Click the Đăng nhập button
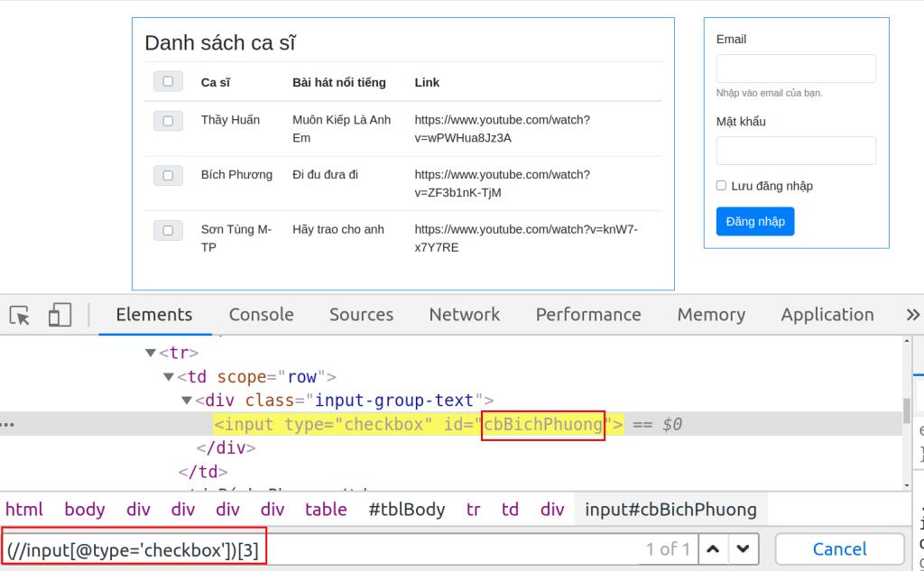 pos(755,222)
